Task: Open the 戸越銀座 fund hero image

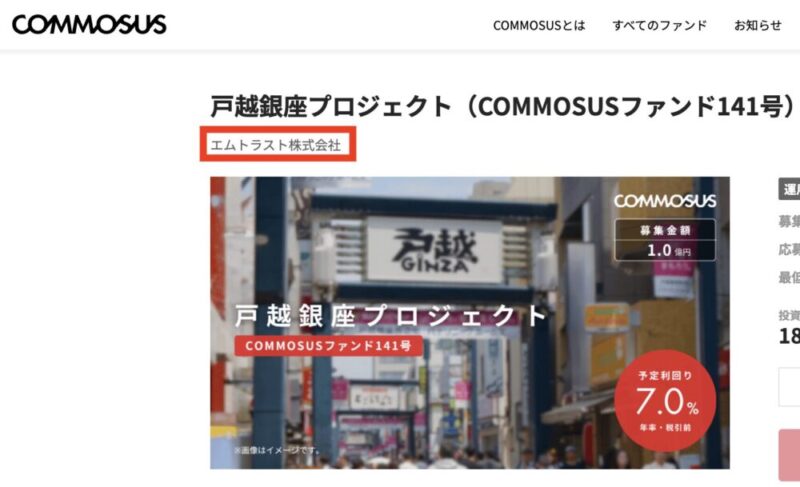Action: [469, 323]
